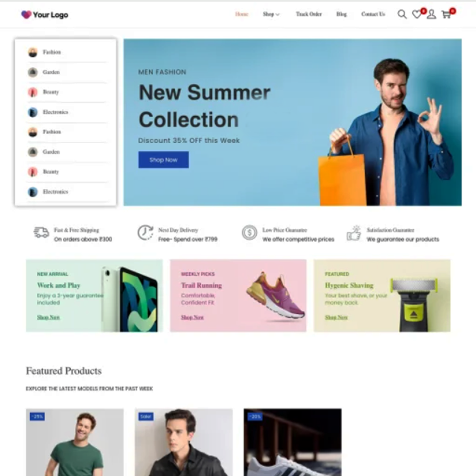The width and height of the screenshot is (476, 476).
Task: Open the Blog menu item
Action: (341, 14)
